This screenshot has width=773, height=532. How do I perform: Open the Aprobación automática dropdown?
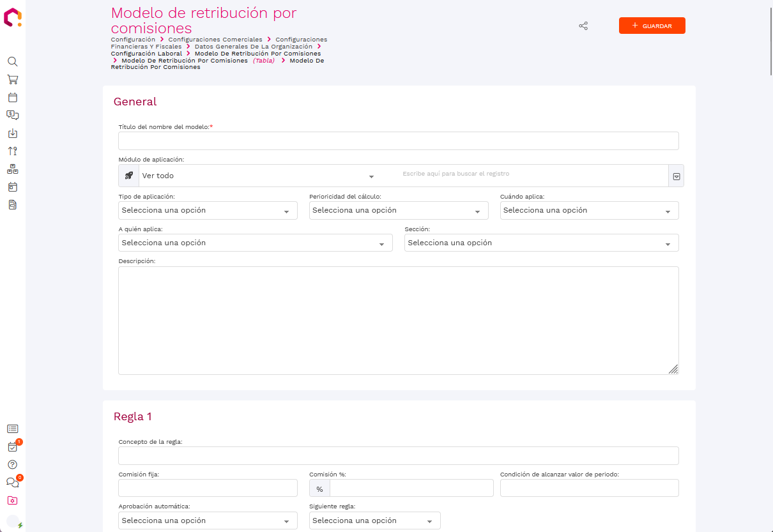click(x=208, y=521)
